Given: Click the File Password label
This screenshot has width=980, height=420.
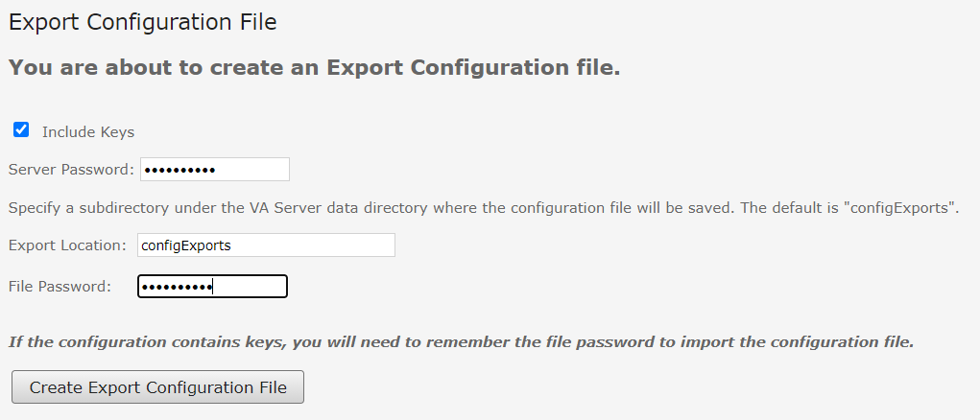Looking at the screenshot, I should [x=60, y=286].
